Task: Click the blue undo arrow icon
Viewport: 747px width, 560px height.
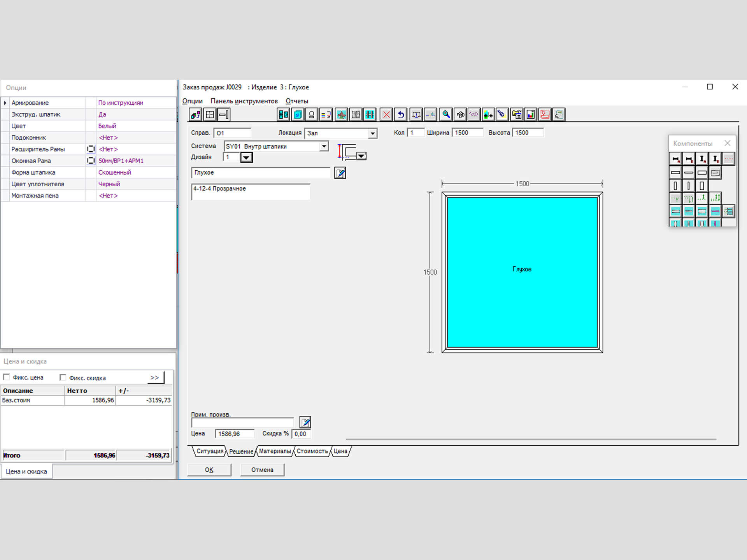Action: (x=400, y=115)
